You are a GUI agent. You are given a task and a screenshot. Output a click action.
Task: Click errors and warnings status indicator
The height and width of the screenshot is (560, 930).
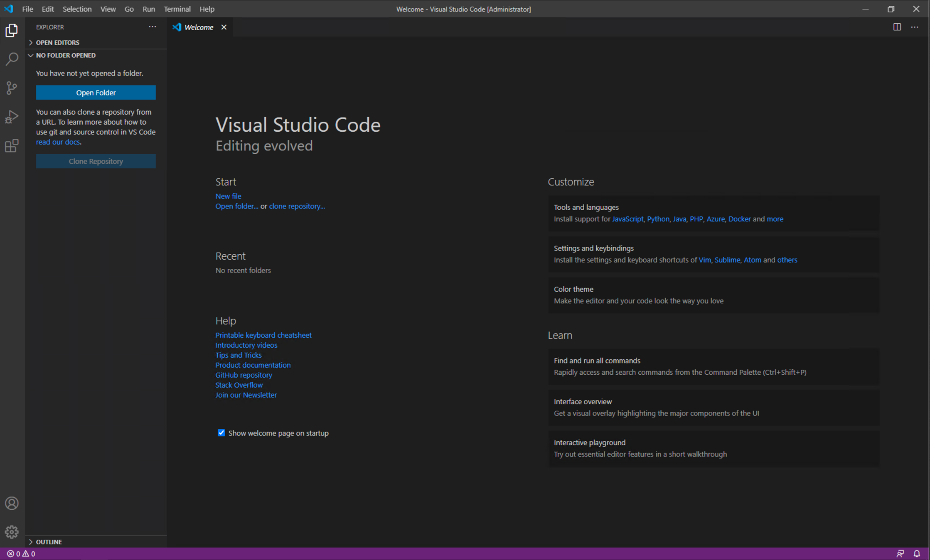[21, 553]
